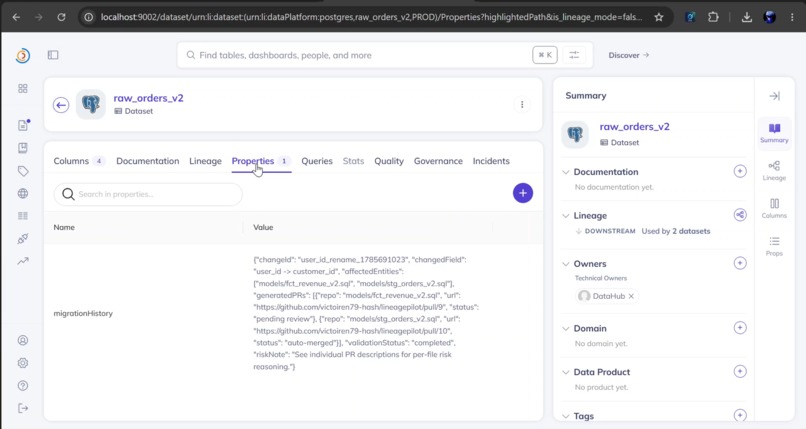
Task: Switch to the Lineage tab
Action: 205,161
